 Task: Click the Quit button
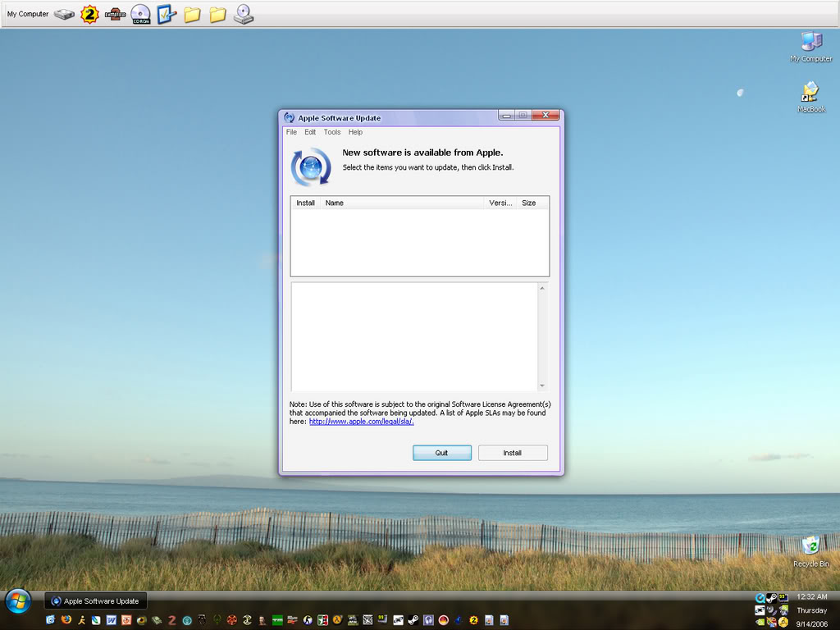pos(442,453)
